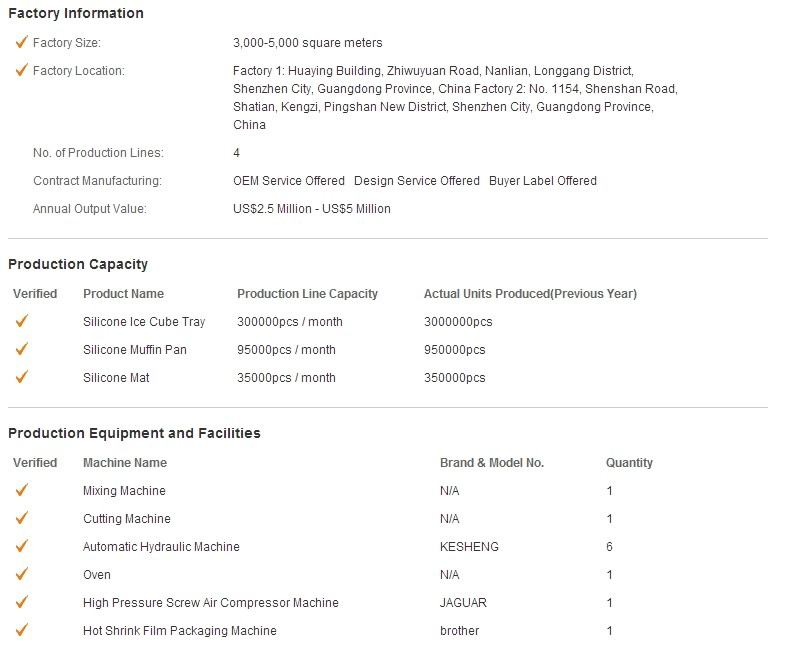Click the Buyer Label Offered text
Viewport: 803px width, 663px height.
[x=543, y=181]
